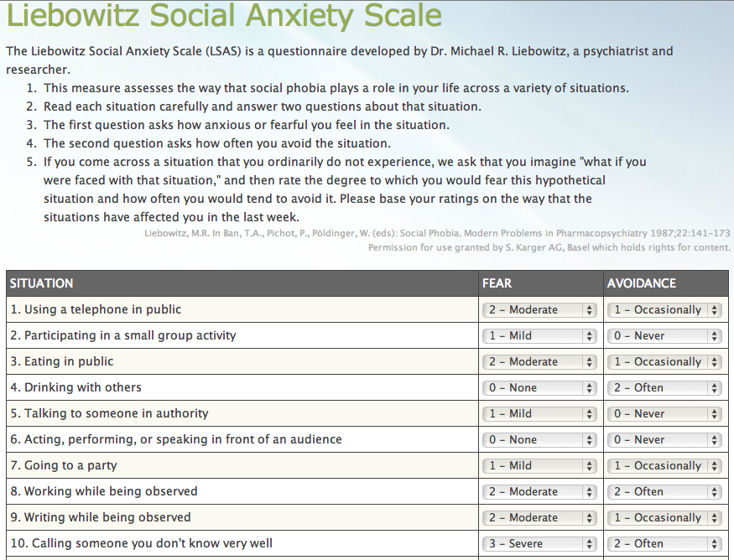Viewport: 734px width, 560px height.
Task: Change Avoidance rating for writing while being observed
Action: tap(664, 517)
